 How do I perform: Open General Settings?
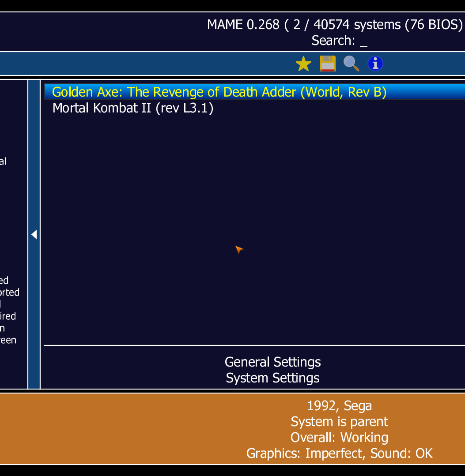pos(272,362)
